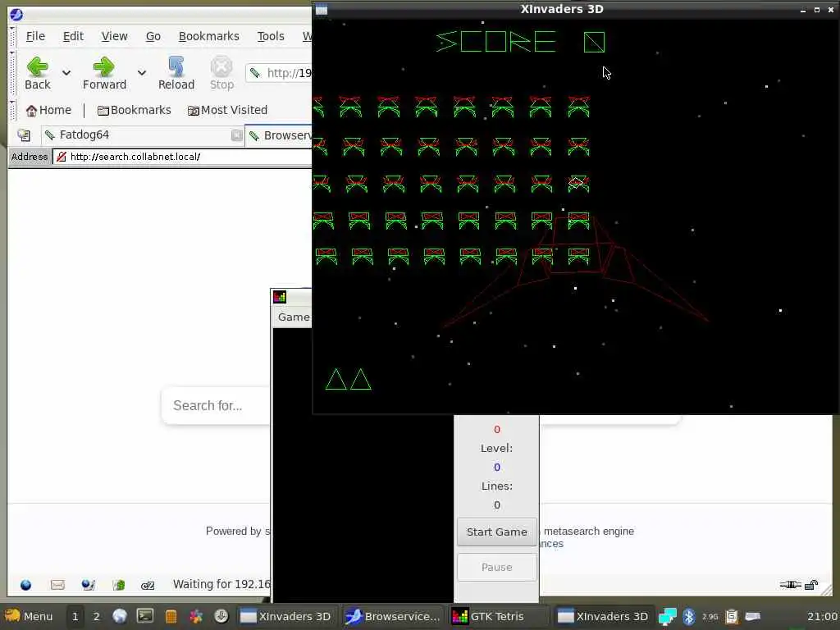Collapse the bookmarks toolbar grippy
The width and height of the screenshot is (840, 630).
pos(13,110)
